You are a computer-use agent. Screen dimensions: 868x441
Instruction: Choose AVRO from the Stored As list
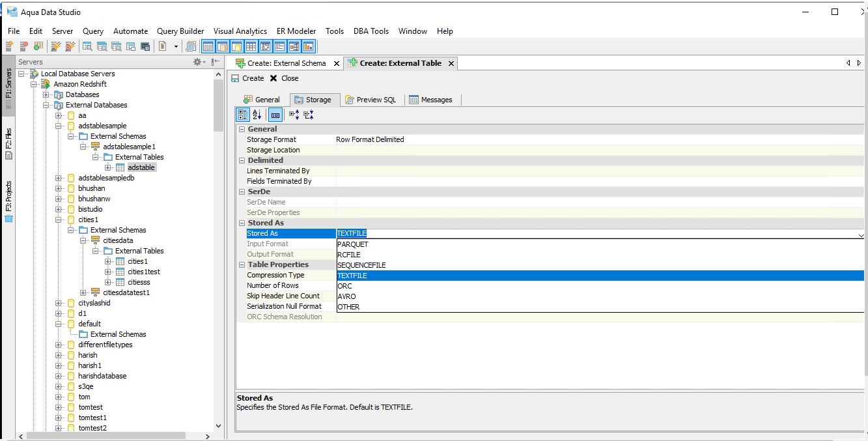[600, 296]
